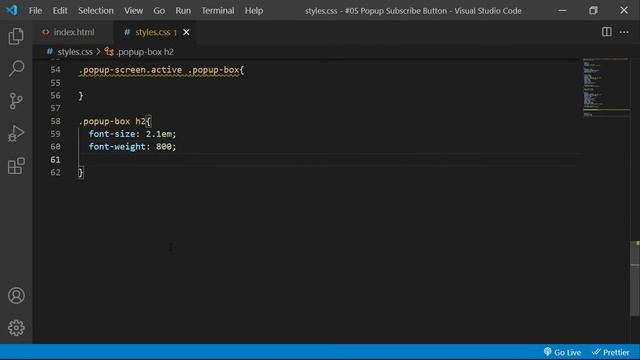Image resolution: width=640 pixels, height=360 pixels.
Task: Open the Help menu
Action: click(x=253, y=11)
